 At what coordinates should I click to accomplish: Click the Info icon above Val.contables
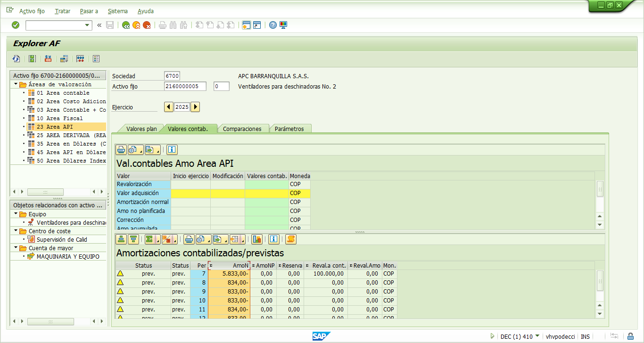click(x=172, y=150)
